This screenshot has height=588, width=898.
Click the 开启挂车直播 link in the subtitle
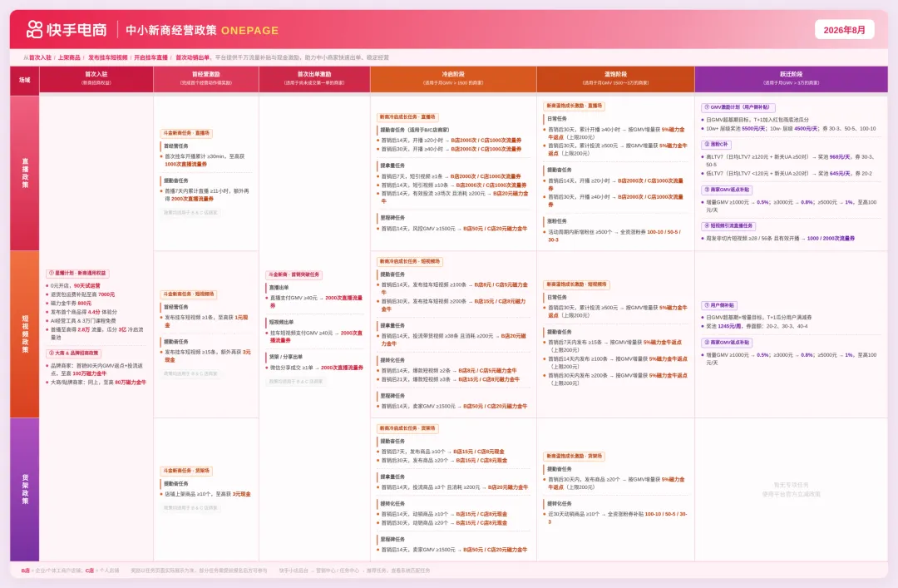(x=151, y=57)
